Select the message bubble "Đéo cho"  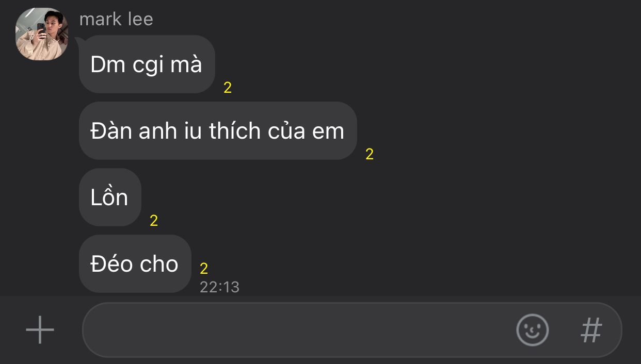click(x=135, y=263)
